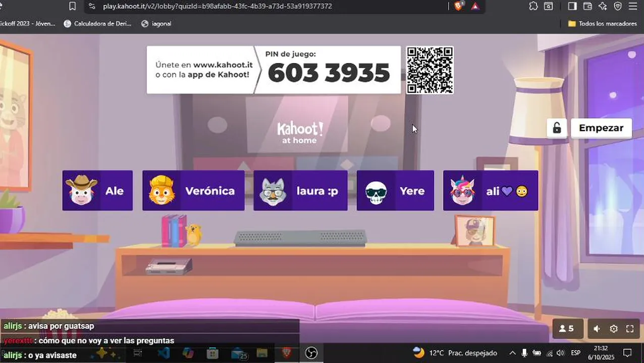644x363 pixels.
Task: Select the unicorn player card ali
Action: [491, 191]
